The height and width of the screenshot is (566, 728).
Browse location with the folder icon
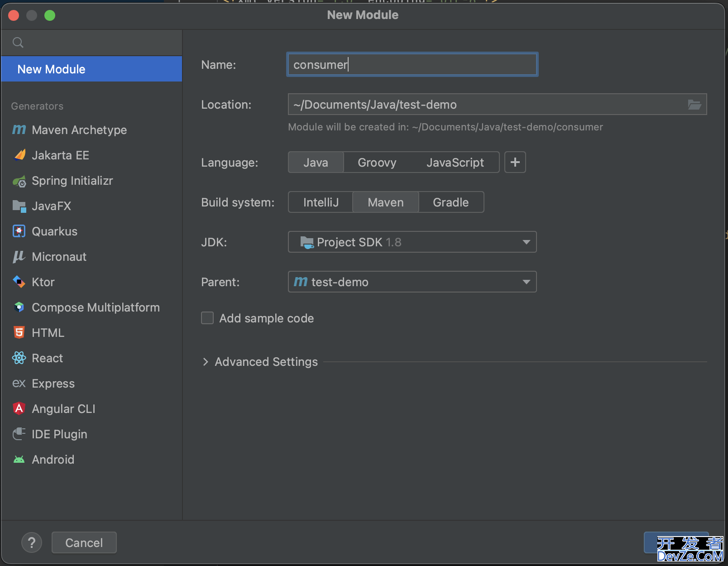tap(694, 105)
